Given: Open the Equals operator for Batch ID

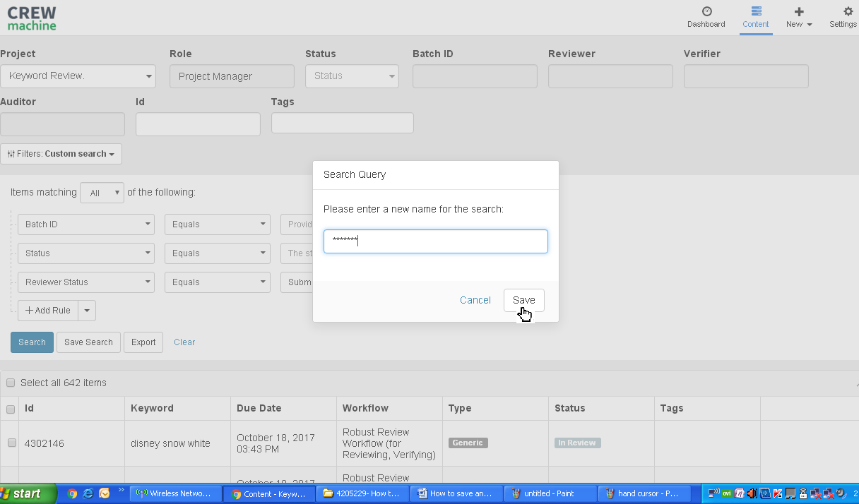Looking at the screenshot, I should (218, 224).
